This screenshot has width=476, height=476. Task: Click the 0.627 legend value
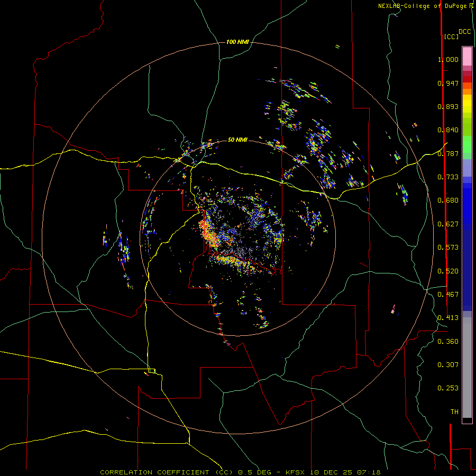coord(448,224)
